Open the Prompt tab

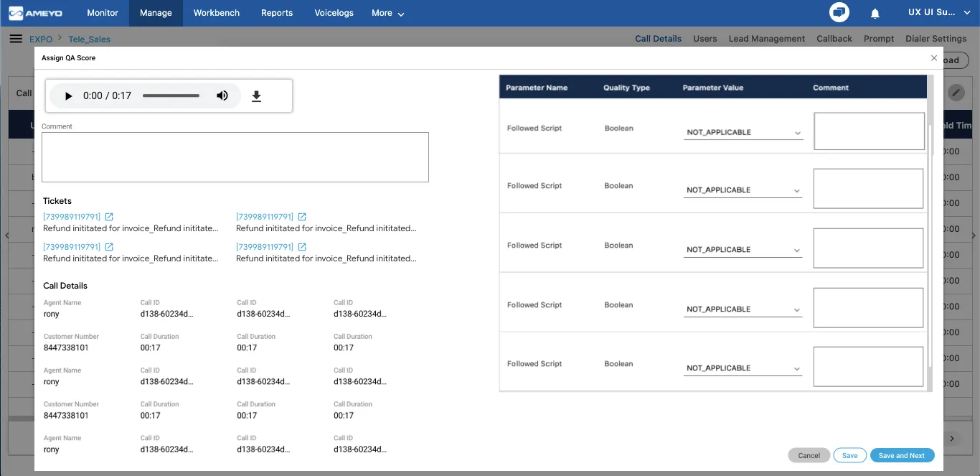[879, 39]
